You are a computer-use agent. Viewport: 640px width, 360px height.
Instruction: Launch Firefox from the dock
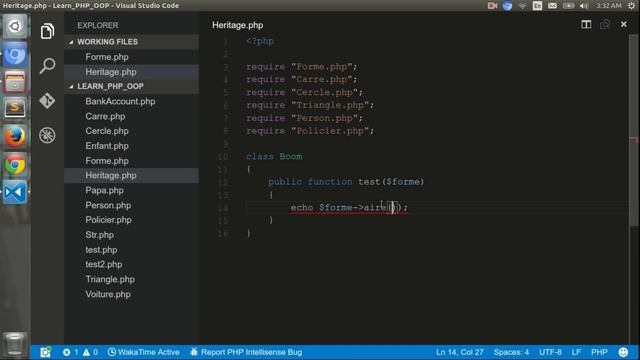click(15, 136)
